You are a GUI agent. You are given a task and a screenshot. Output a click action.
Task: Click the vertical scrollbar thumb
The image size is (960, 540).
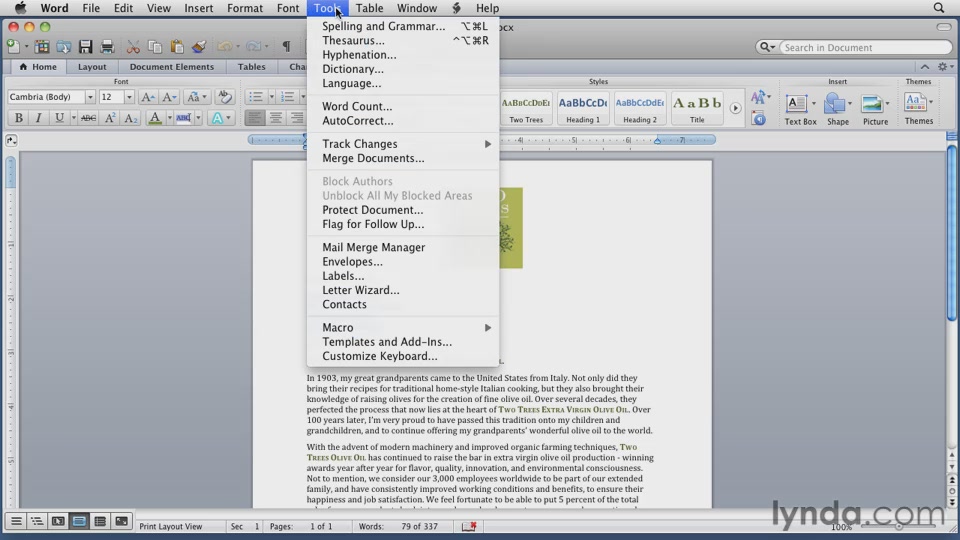coord(951,233)
